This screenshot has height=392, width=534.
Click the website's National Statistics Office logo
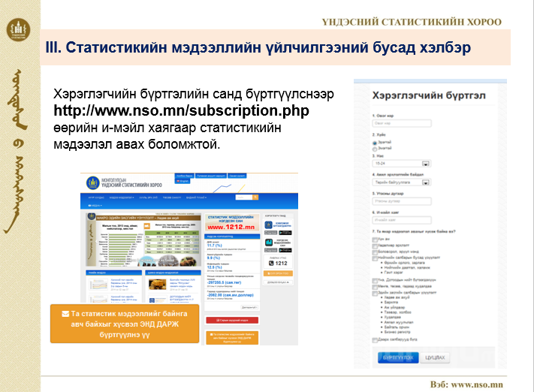tap(114, 182)
